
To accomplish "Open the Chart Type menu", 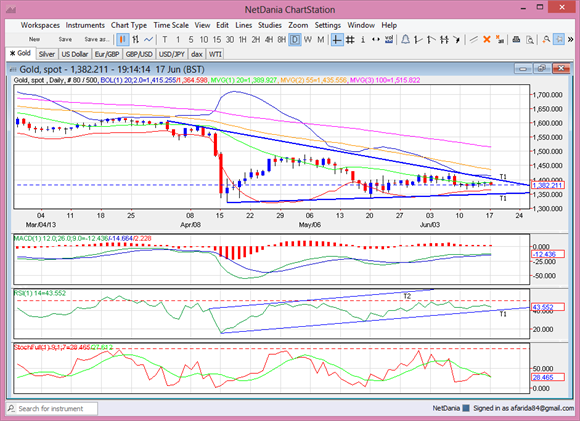I will click(x=129, y=25).
